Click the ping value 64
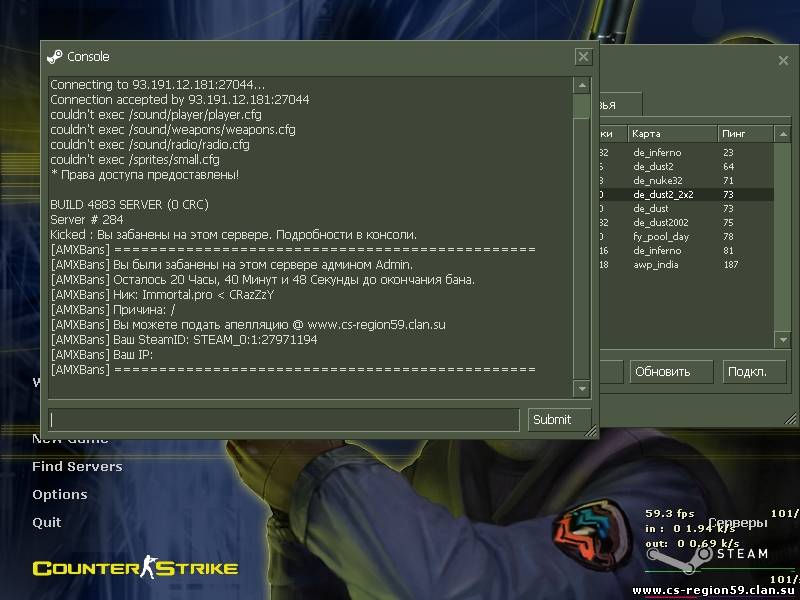The width and height of the screenshot is (800, 600). tap(728, 166)
